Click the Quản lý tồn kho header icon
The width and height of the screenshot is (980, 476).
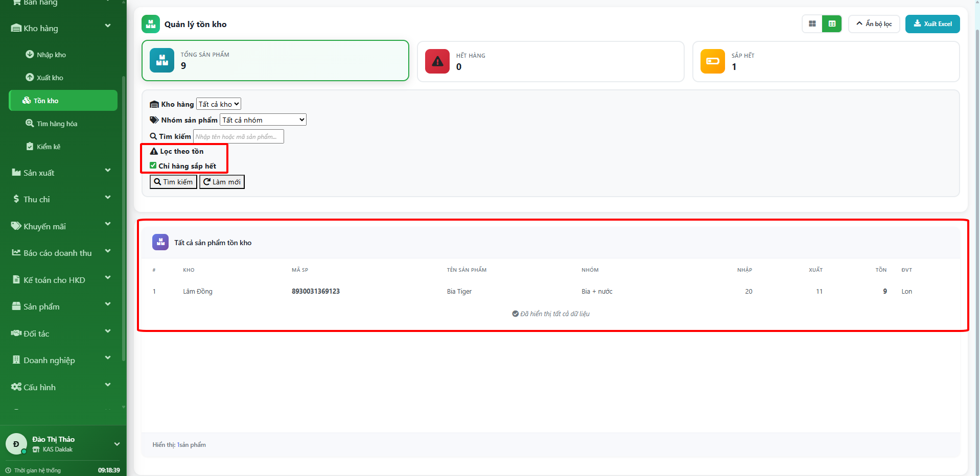pos(151,24)
